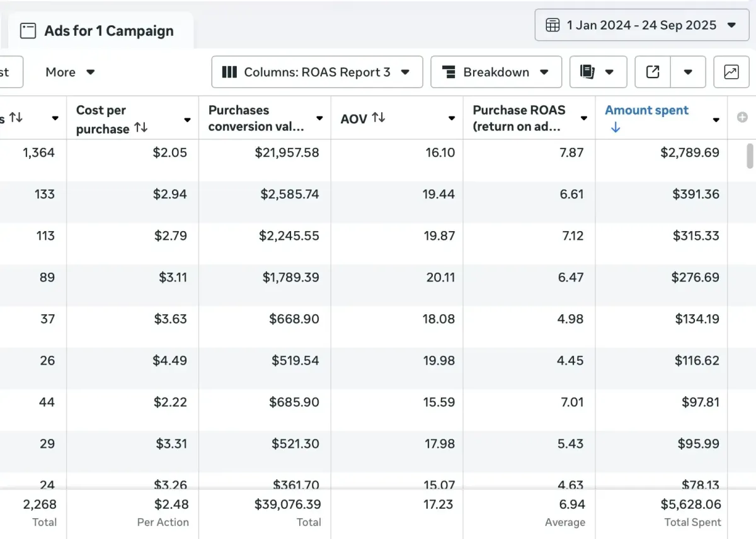Click the add column plus icon
The height and width of the screenshot is (539, 756).
[742, 117]
